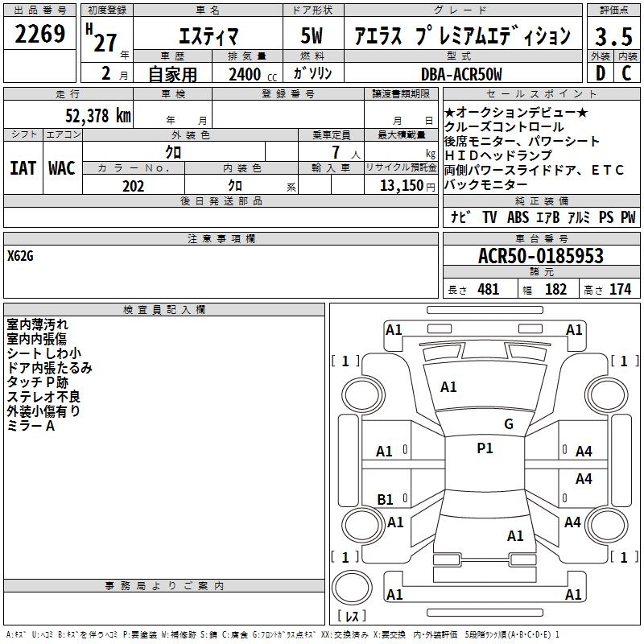Screen dimensions: 644x644
Task: Select the caution note X62G
Action: pyautogui.click(x=20, y=256)
